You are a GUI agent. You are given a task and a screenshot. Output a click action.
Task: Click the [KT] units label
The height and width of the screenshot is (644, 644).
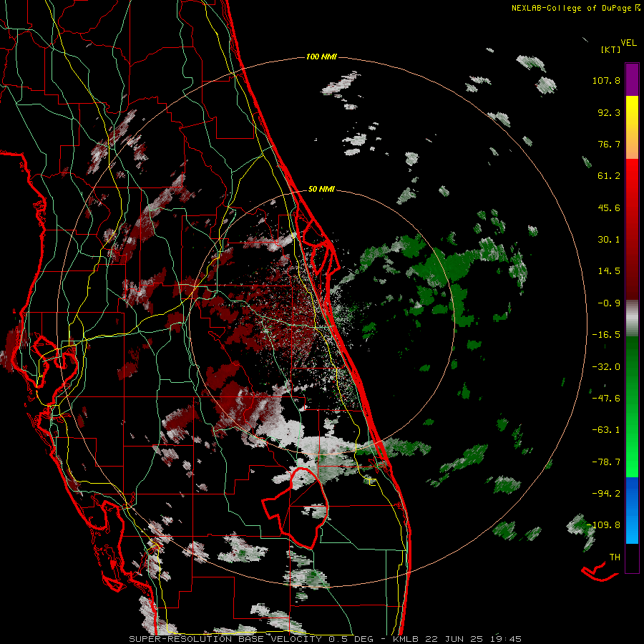(610, 49)
